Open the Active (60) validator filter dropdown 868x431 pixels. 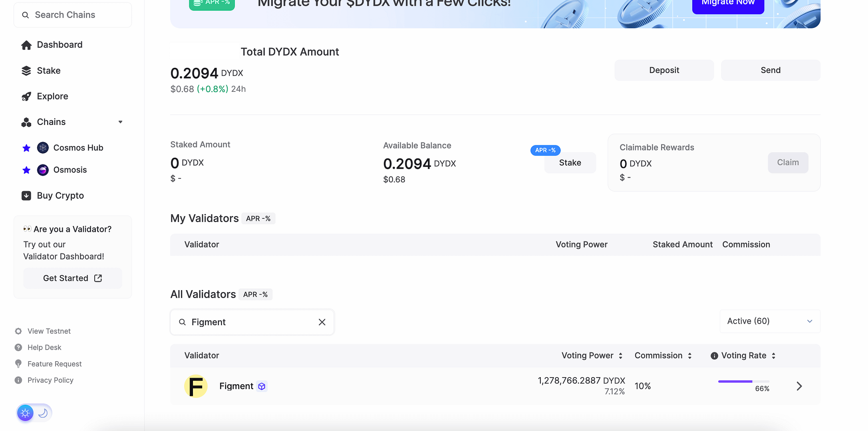(x=769, y=321)
